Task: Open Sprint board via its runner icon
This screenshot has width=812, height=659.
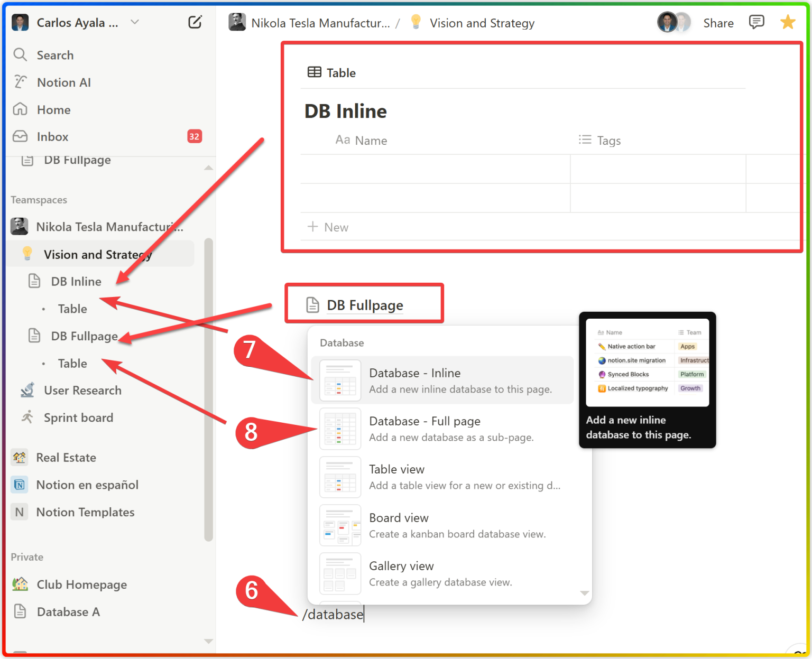Action: pos(27,417)
